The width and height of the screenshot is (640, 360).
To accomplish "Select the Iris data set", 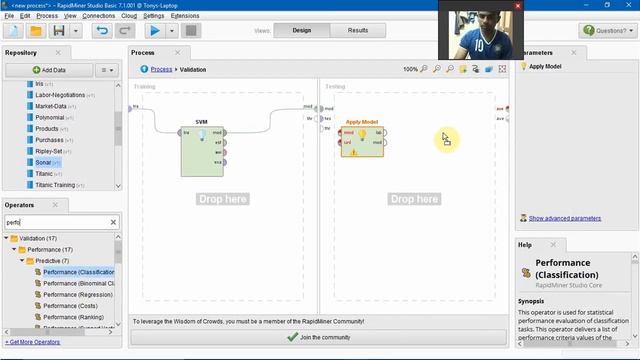I will click(39, 84).
